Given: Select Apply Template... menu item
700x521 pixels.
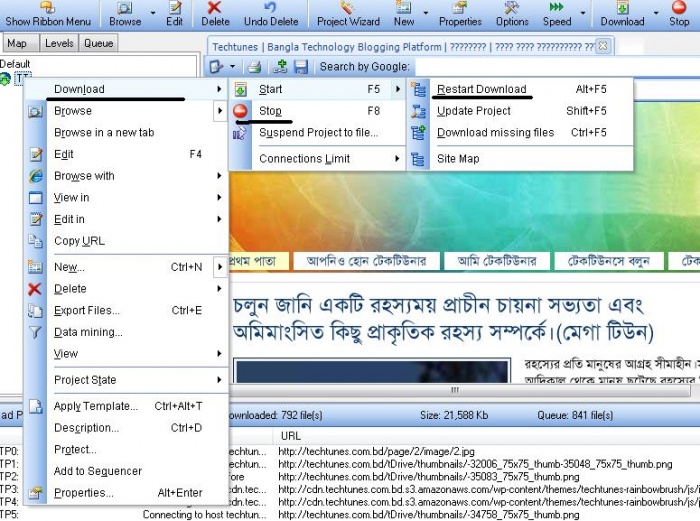Looking at the screenshot, I should tap(126, 406).
